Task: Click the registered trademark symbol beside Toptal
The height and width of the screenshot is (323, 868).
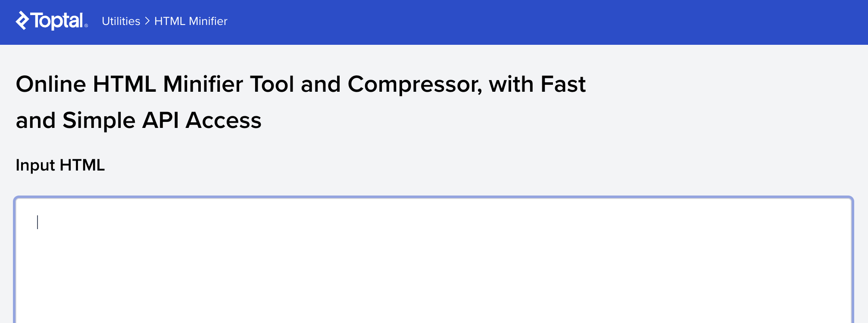Action: coord(86,26)
